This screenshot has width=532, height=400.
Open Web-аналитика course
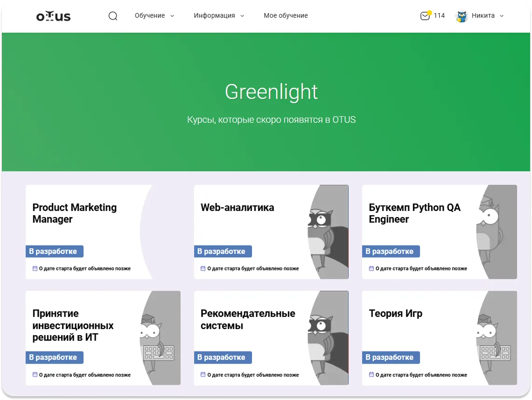tap(237, 207)
